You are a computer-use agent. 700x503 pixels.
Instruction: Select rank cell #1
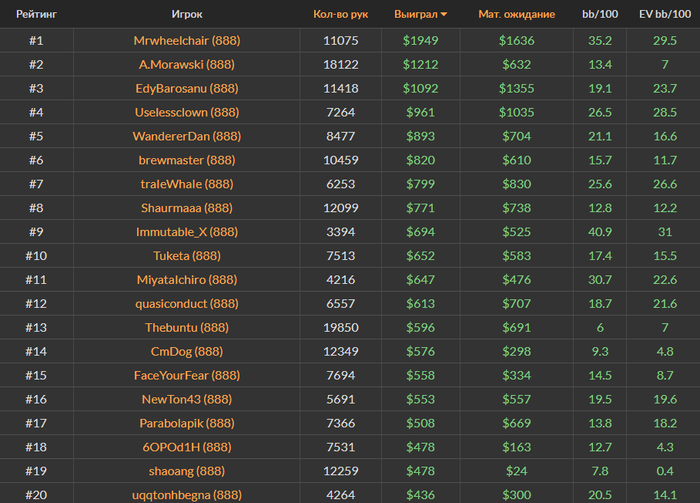click(36, 41)
